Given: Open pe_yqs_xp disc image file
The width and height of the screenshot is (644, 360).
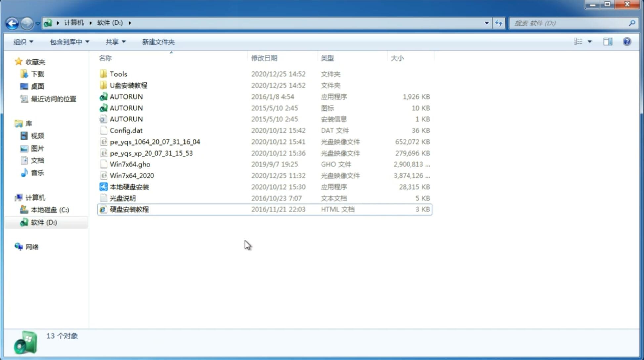Looking at the screenshot, I should pos(151,153).
